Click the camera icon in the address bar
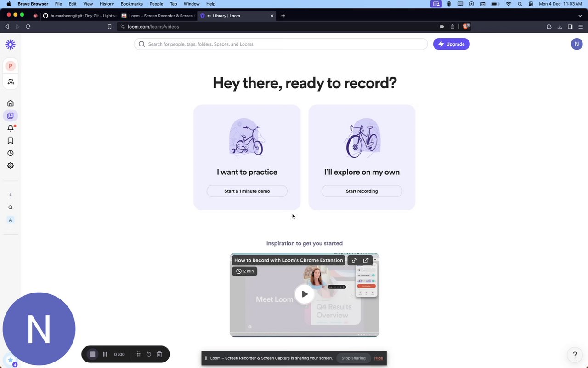588x368 pixels. (442, 27)
